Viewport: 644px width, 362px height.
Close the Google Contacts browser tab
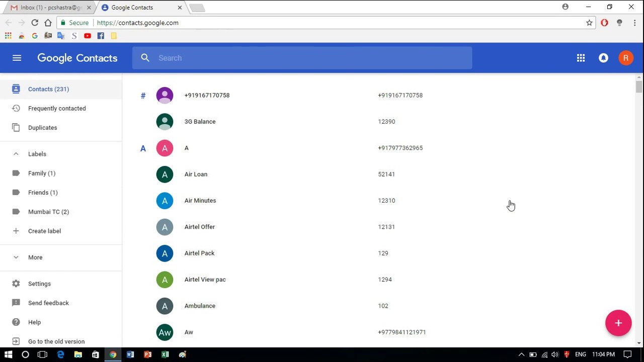[x=180, y=8]
